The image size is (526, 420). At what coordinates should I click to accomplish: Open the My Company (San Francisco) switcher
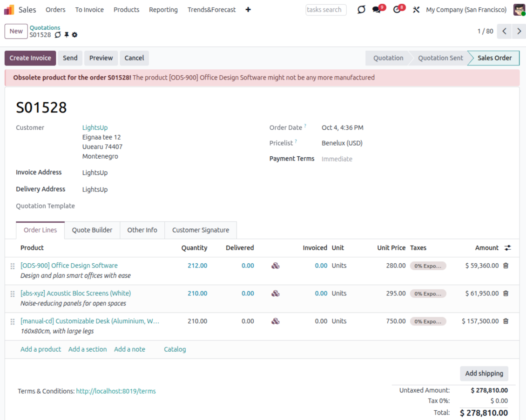click(466, 10)
